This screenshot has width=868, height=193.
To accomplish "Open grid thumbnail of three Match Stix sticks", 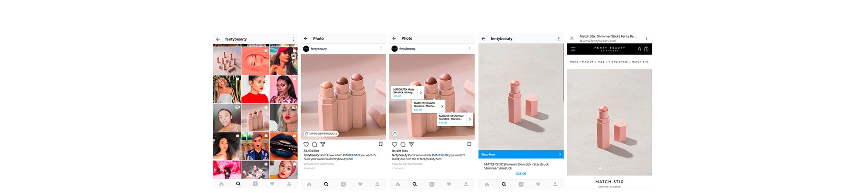I will point(255,118).
